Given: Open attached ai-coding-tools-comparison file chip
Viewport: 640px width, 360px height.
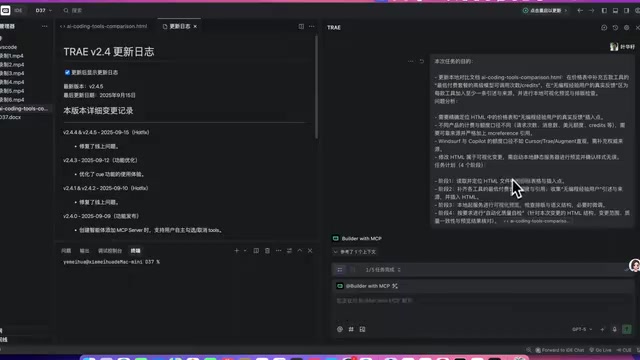Looking at the screenshot, I should 536,221.
